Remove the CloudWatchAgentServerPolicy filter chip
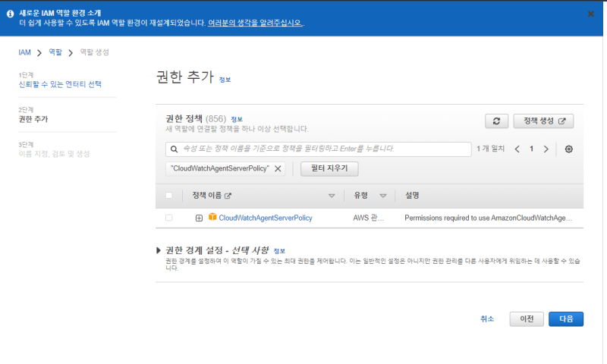The image size is (607, 364). (278, 168)
